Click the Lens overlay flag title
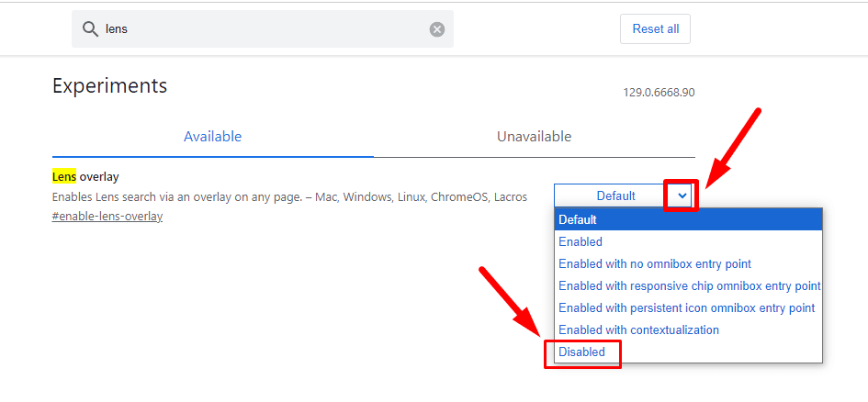Image resolution: width=868 pixels, height=402 pixels. coord(85,177)
